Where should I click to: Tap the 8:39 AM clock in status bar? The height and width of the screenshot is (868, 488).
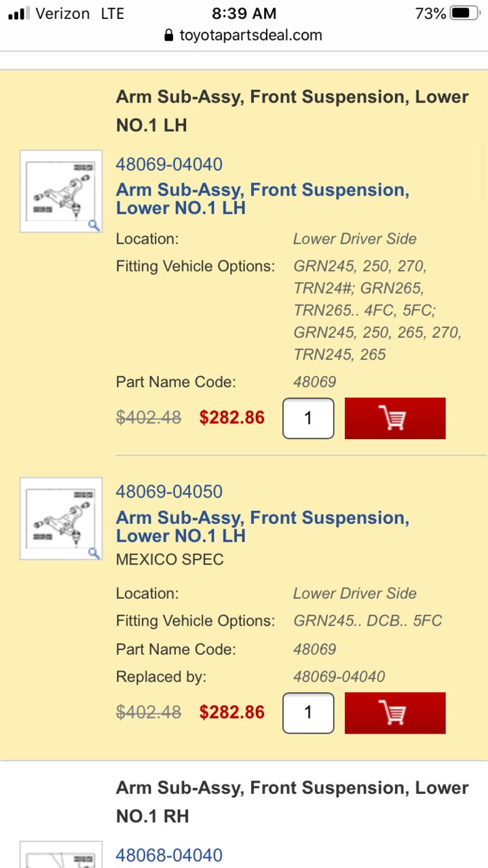coord(244,13)
